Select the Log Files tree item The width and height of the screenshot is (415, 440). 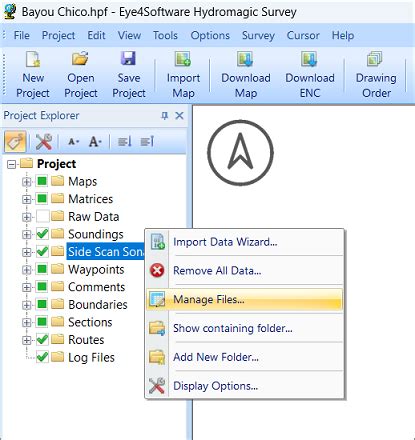point(91,358)
